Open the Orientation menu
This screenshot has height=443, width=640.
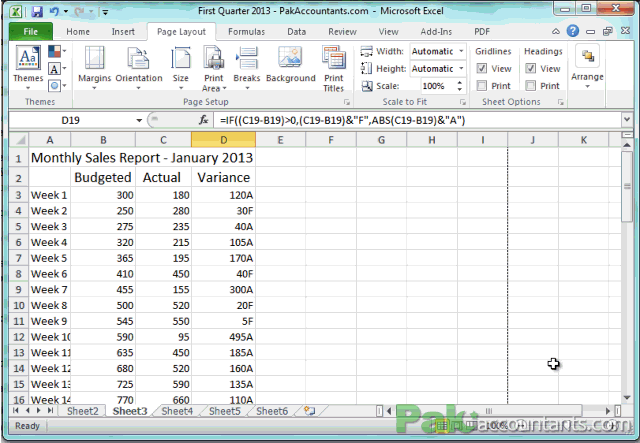[x=139, y=68]
